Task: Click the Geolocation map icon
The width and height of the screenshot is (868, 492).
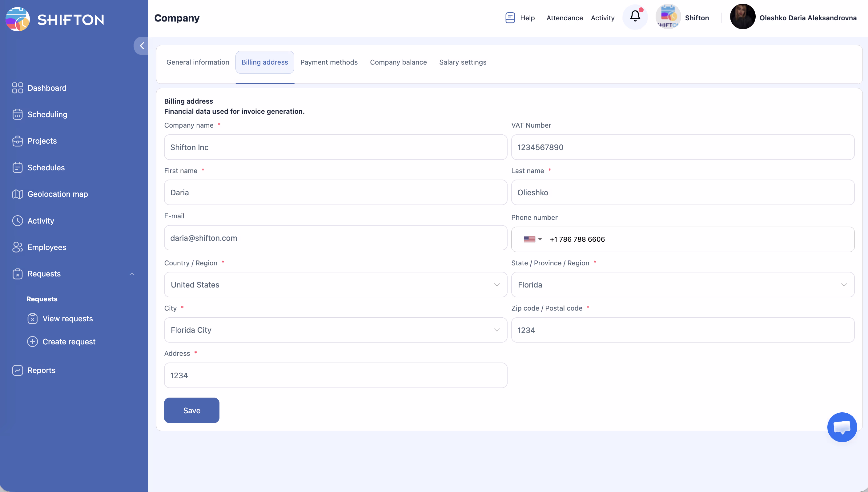Action: (x=17, y=194)
